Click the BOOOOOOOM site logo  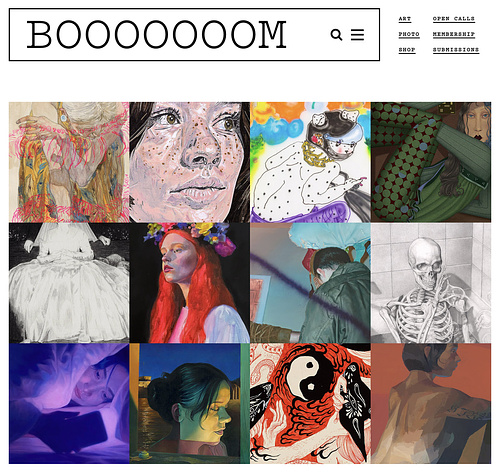(x=156, y=35)
